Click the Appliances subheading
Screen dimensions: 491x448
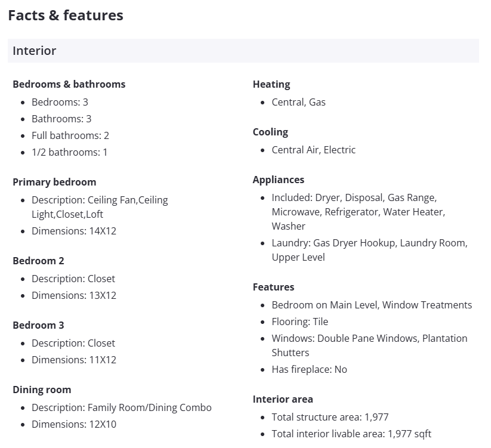click(x=279, y=180)
